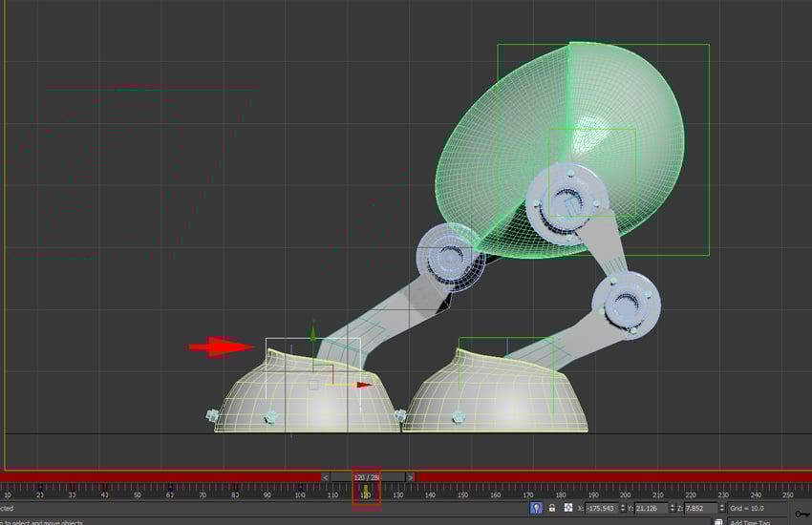Click the Set Keys key icon
The height and width of the screenshot is (525, 812).
pyautogui.click(x=802, y=514)
